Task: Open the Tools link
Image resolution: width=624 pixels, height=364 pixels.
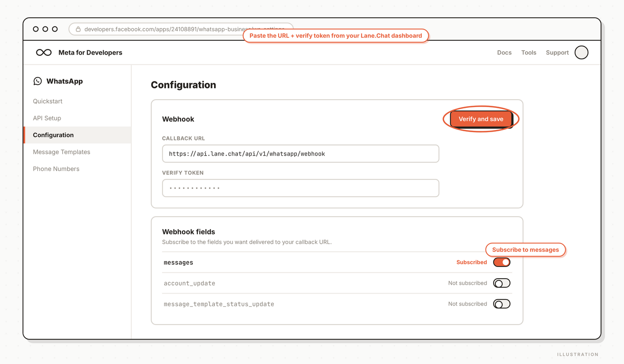Action: coord(529,52)
